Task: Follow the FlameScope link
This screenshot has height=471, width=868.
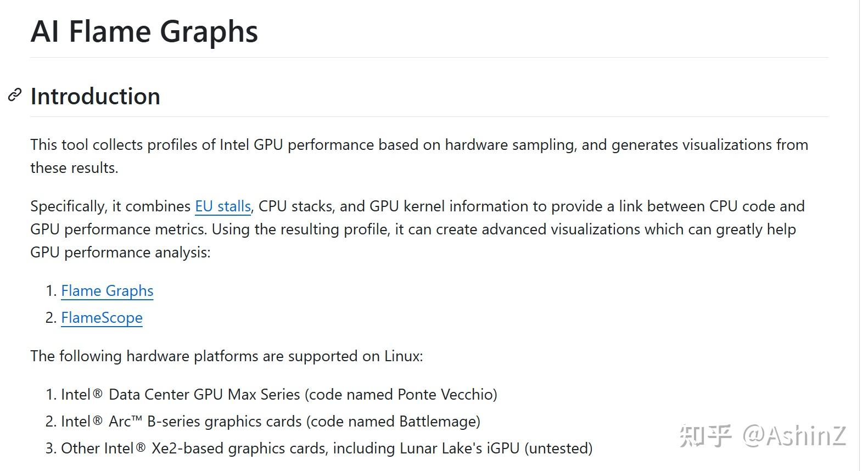Action: coord(102,318)
